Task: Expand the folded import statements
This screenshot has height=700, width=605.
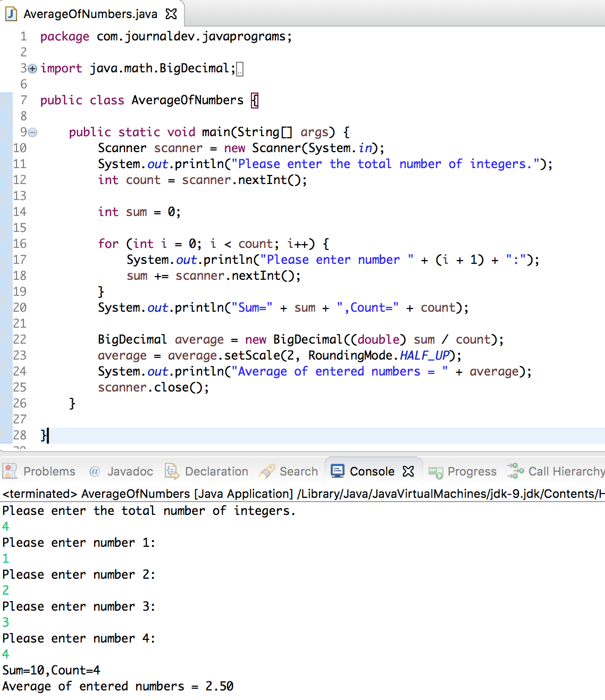Action: (32, 69)
